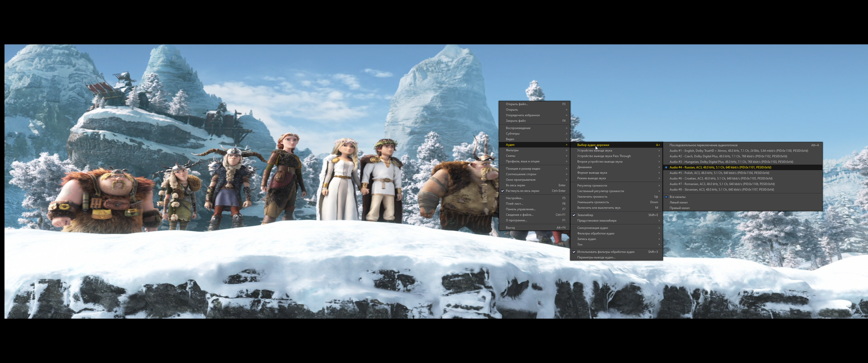Choose 'Открыть файл...' in context menu
This screenshot has width=868, height=363.
[534, 104]
